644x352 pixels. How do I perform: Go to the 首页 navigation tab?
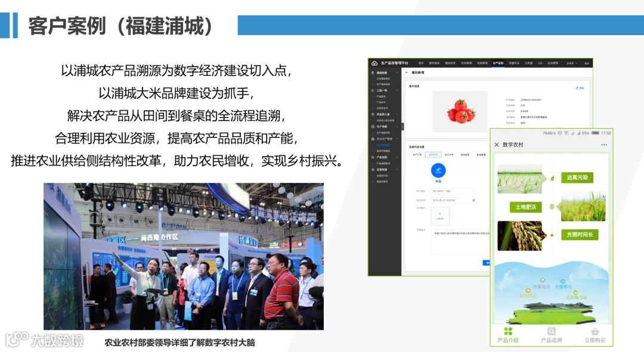click(x=421, y=63)
